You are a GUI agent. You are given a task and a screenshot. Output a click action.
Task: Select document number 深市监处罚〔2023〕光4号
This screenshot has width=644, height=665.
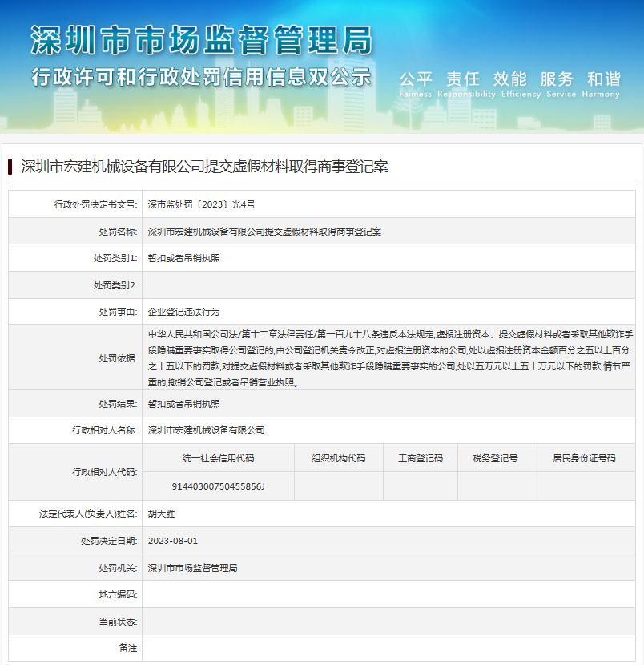[201, 204]
